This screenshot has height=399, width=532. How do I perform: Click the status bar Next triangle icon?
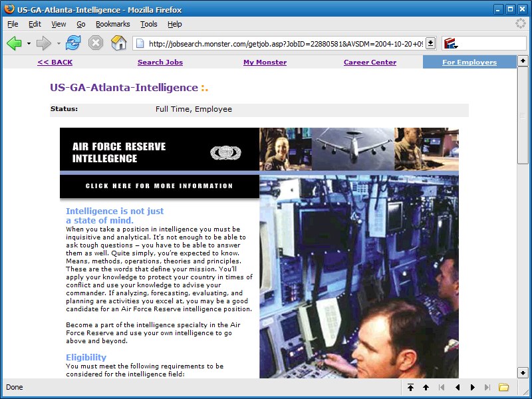point(473,387)
